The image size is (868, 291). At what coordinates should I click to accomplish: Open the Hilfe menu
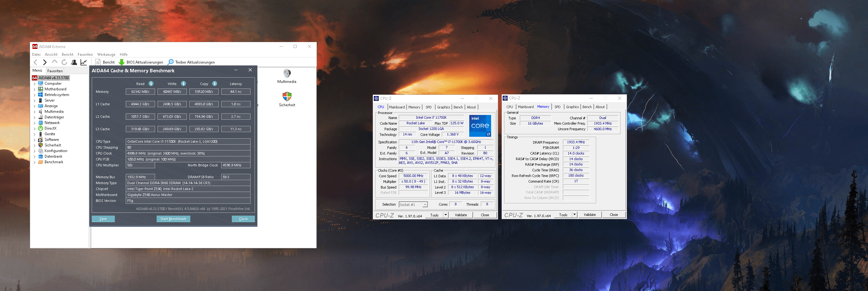(124, 55)
